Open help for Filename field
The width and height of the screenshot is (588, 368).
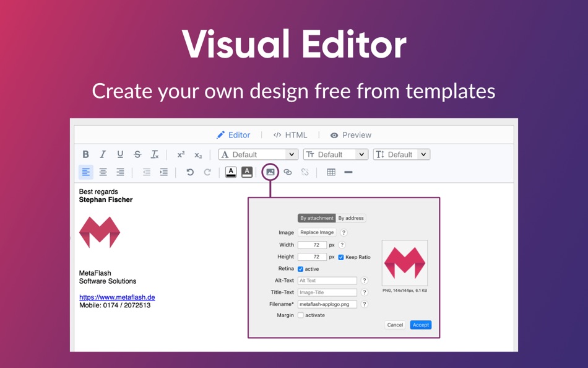tap(364, 304)
